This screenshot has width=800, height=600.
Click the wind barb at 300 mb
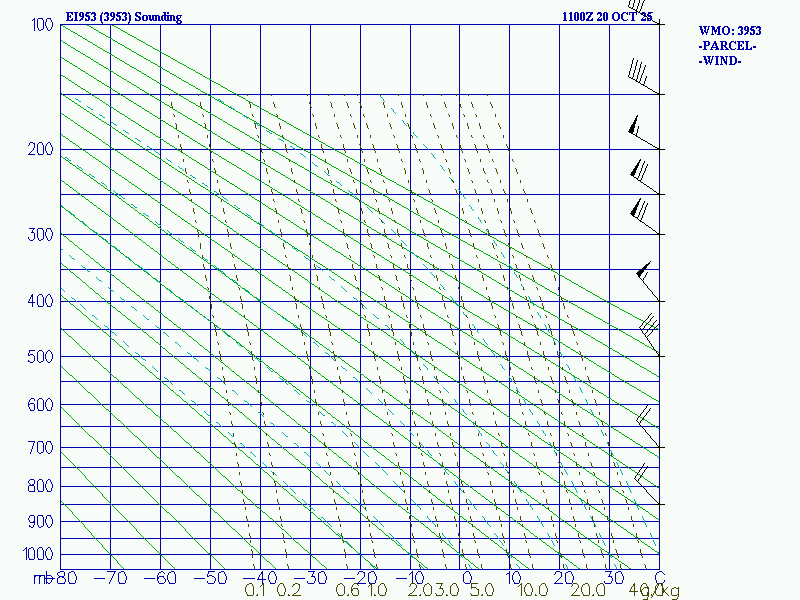coord(644,216)
